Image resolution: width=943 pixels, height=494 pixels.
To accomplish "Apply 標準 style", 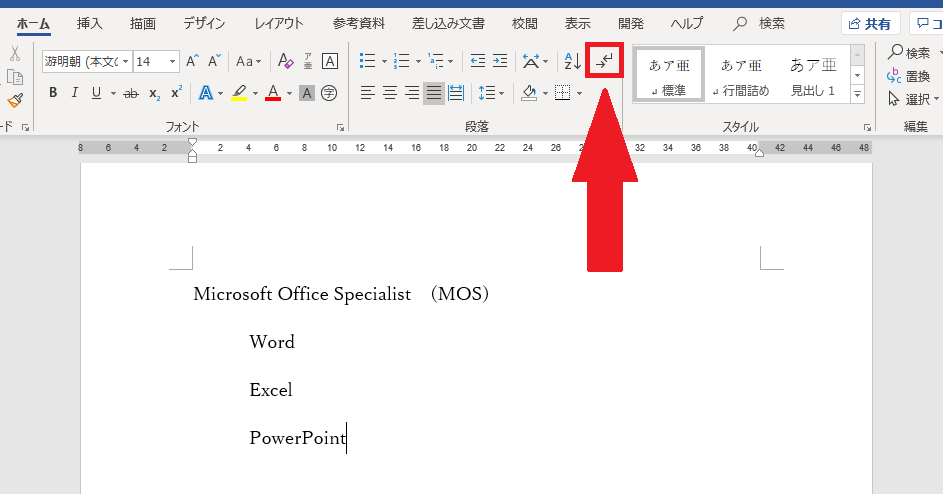I will [x=669, y=75].
